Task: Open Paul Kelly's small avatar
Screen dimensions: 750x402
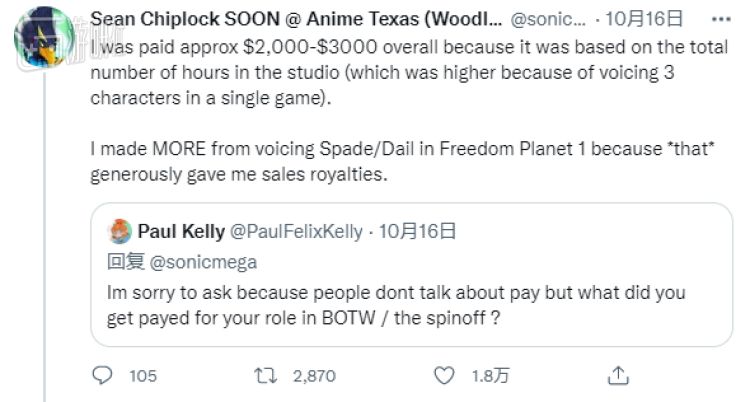Action: [x=120, y=232]
